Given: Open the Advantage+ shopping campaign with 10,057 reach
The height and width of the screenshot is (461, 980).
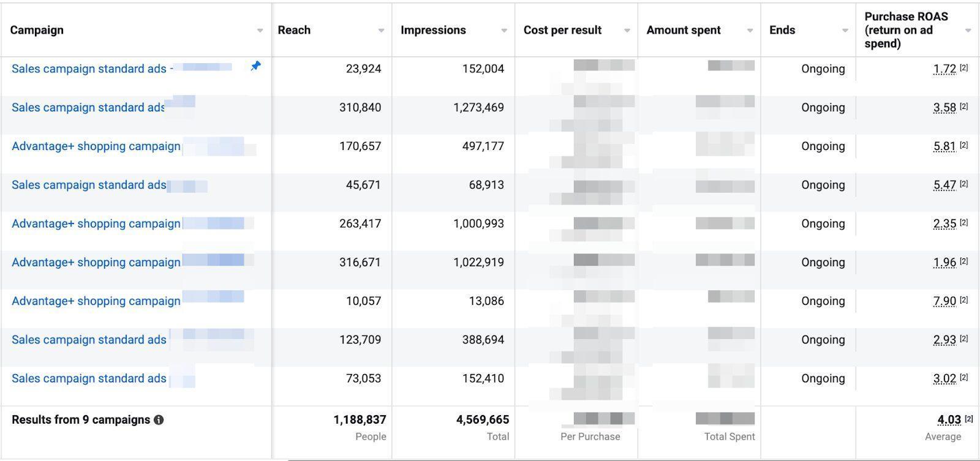Looking at the screenshot, I should click(96, 301).
